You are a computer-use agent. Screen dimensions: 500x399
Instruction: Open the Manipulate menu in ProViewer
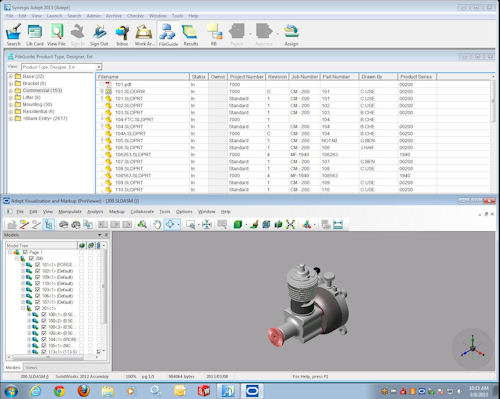click(x=70, y=212)
